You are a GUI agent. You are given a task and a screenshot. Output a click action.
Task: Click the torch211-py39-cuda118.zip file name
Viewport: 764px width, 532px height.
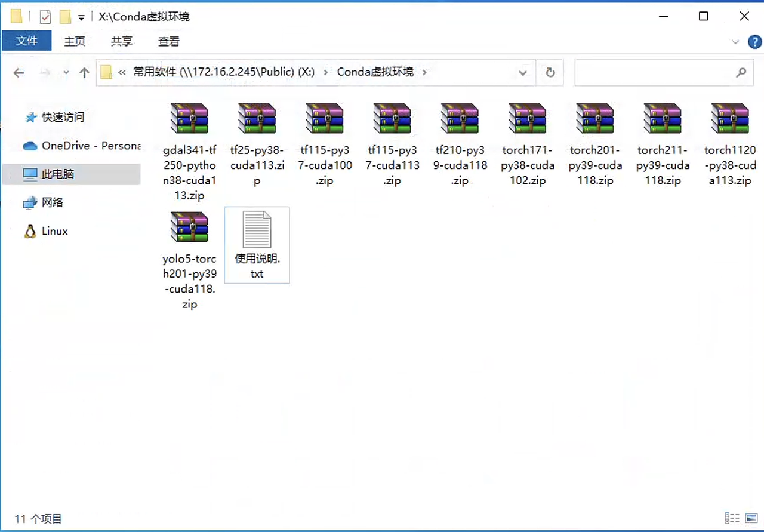coord(663,165)
